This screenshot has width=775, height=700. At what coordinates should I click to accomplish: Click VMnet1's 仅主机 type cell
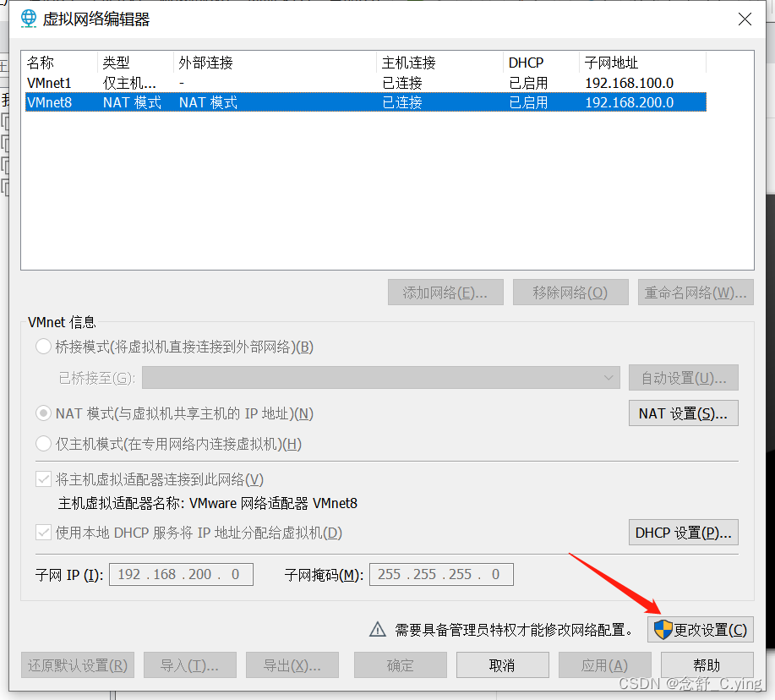tap(129, 83)
